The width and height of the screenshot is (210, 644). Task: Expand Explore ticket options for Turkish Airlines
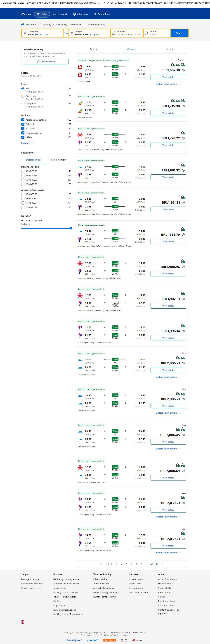[168, 84]
